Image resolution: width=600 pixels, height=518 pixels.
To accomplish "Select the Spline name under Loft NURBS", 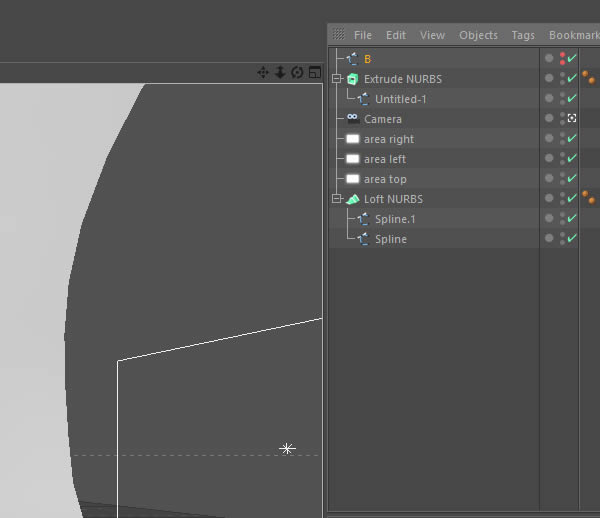I will (x=391, y=239).
